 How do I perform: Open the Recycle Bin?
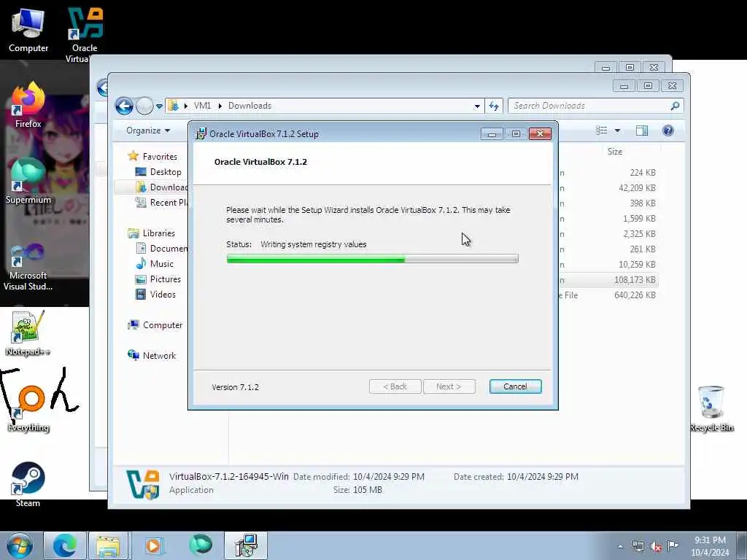(x=711, y=408)
